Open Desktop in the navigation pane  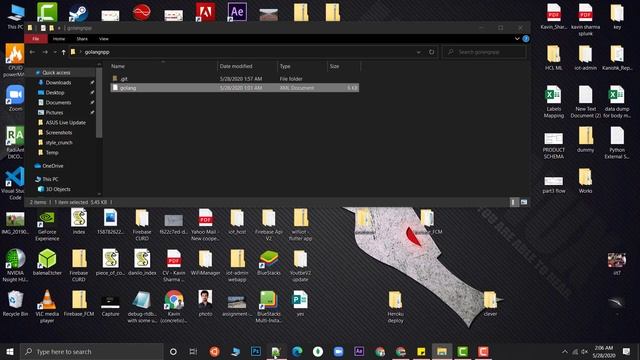tap(55, 93)
